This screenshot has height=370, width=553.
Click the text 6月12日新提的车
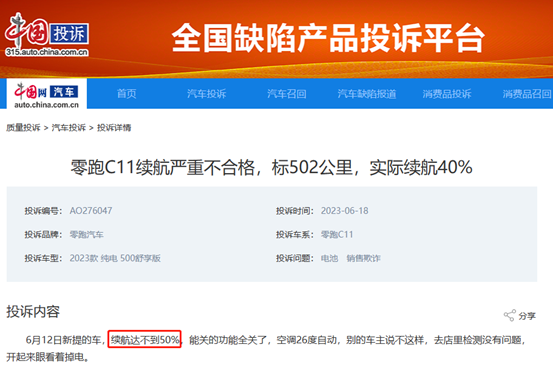pos(63,340)
